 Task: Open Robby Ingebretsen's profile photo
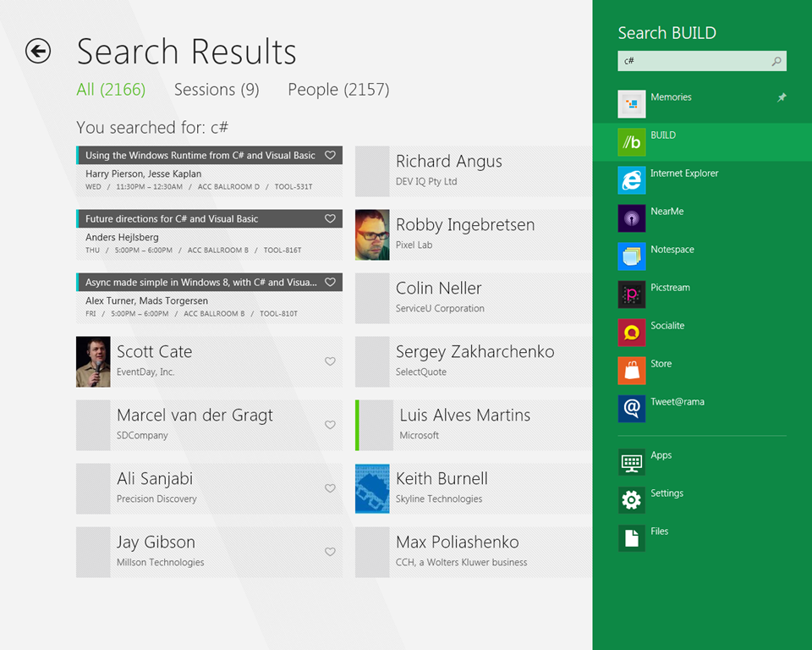point(372,234)
